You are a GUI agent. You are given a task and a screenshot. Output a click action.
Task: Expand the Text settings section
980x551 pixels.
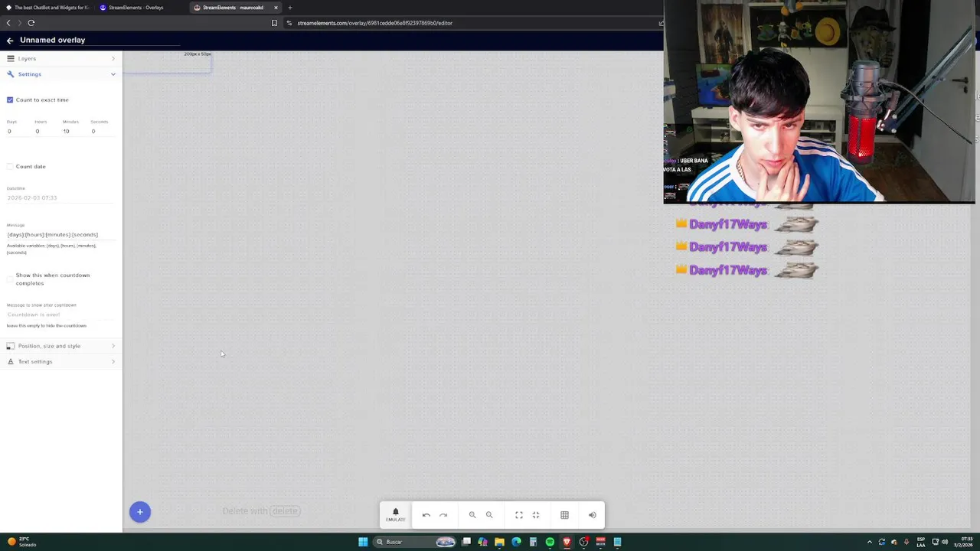(61, 361)
